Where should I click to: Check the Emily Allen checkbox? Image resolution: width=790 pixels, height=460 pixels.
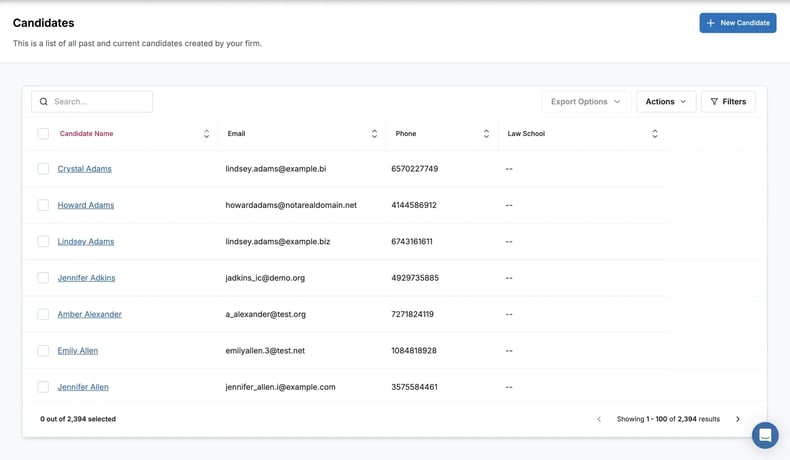click(43, 351)
